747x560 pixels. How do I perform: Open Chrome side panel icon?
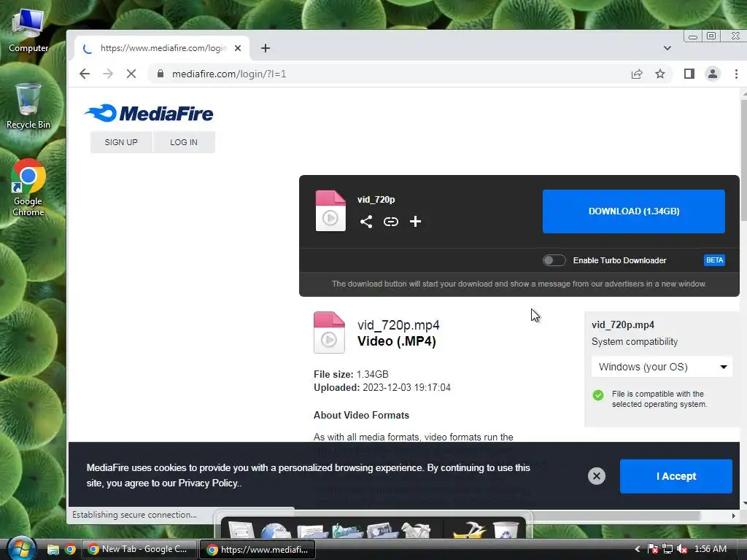coord(689,74)
